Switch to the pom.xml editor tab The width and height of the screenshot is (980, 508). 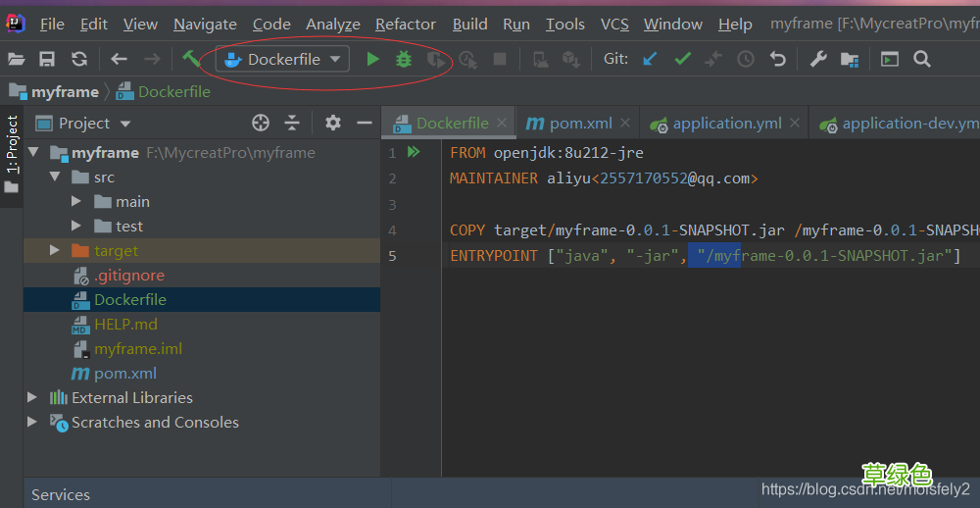568,124
